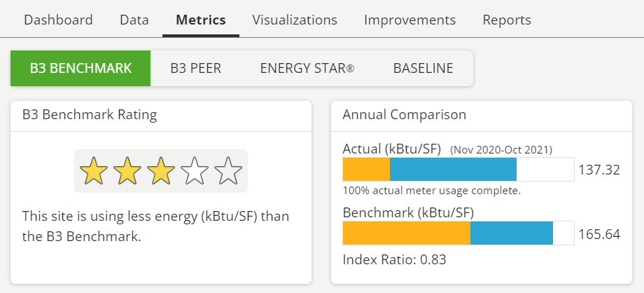Switch to the Data tab

134,20
